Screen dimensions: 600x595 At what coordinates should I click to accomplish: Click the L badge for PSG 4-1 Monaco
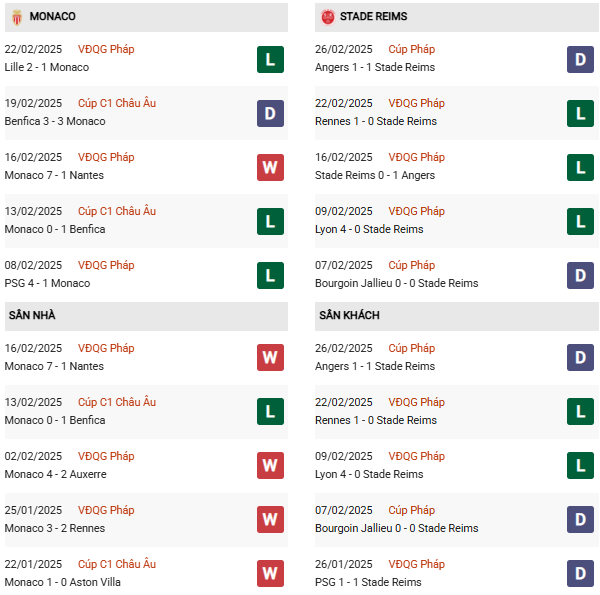pos(270,276)
